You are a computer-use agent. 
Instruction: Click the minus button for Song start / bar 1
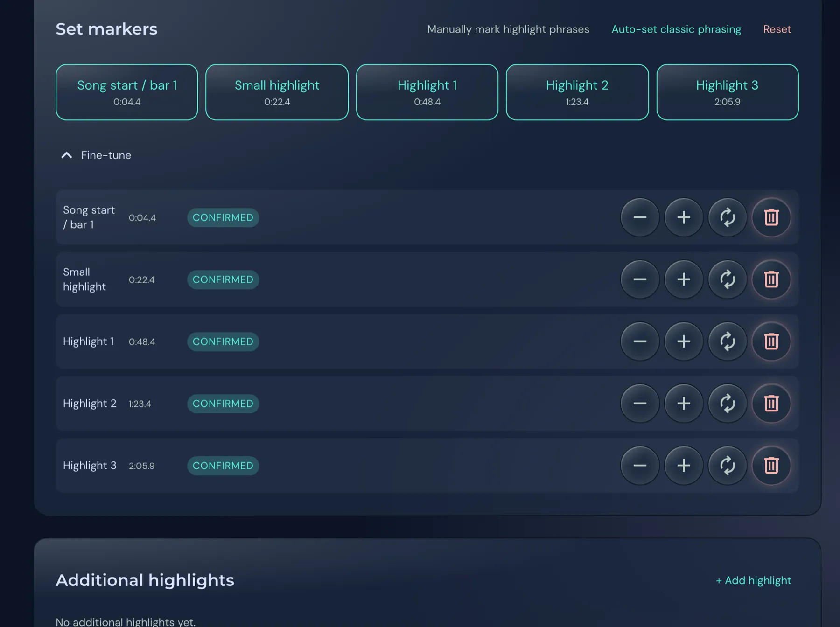[x=640, y=217]
